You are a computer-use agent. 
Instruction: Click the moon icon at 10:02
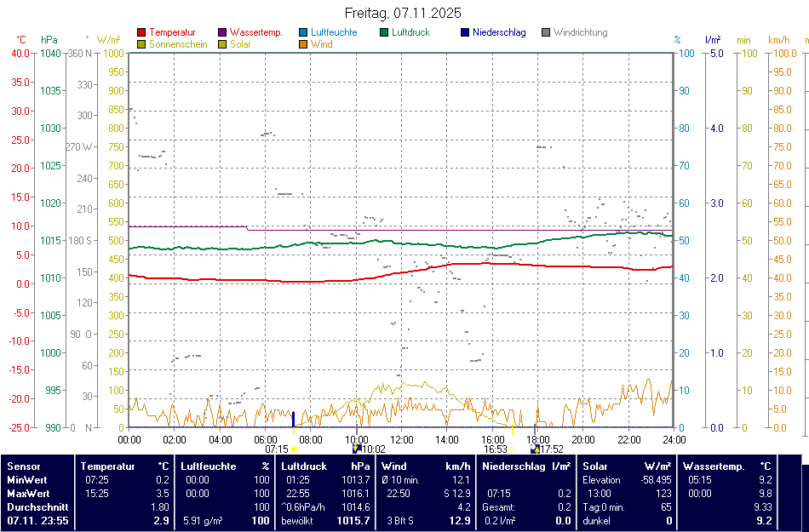pos(357,449)
